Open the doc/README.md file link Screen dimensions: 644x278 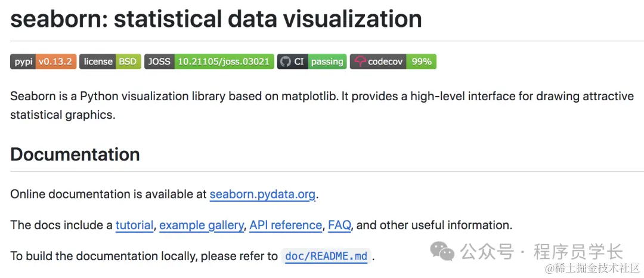coord(326,257)
